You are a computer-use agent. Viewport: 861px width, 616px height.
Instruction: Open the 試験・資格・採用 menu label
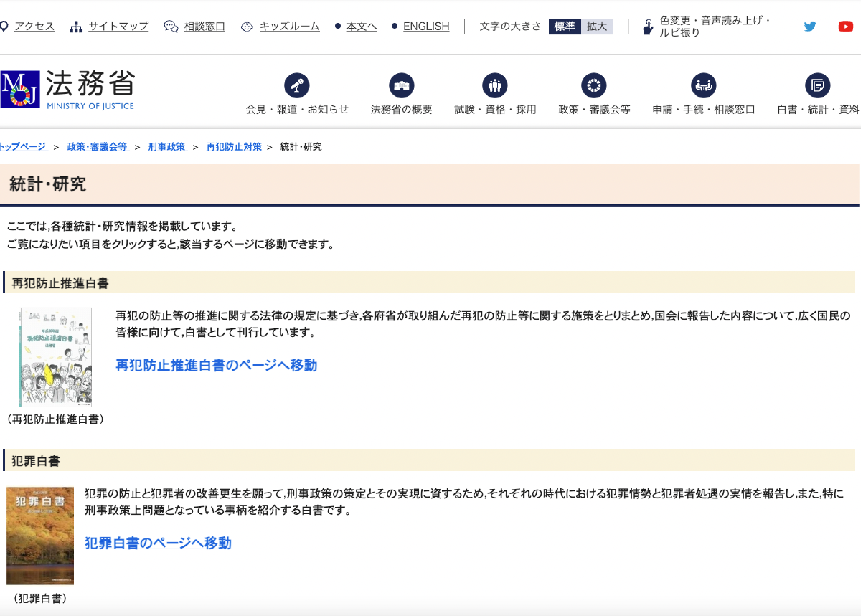495,110
